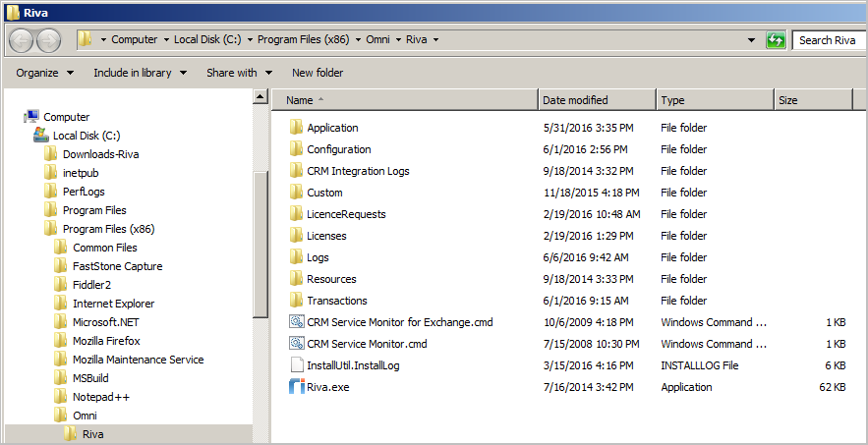Click the address bar folder icon
Viewport: 868px width, 445px height.
pyautogui.click(x=85, y=39)
